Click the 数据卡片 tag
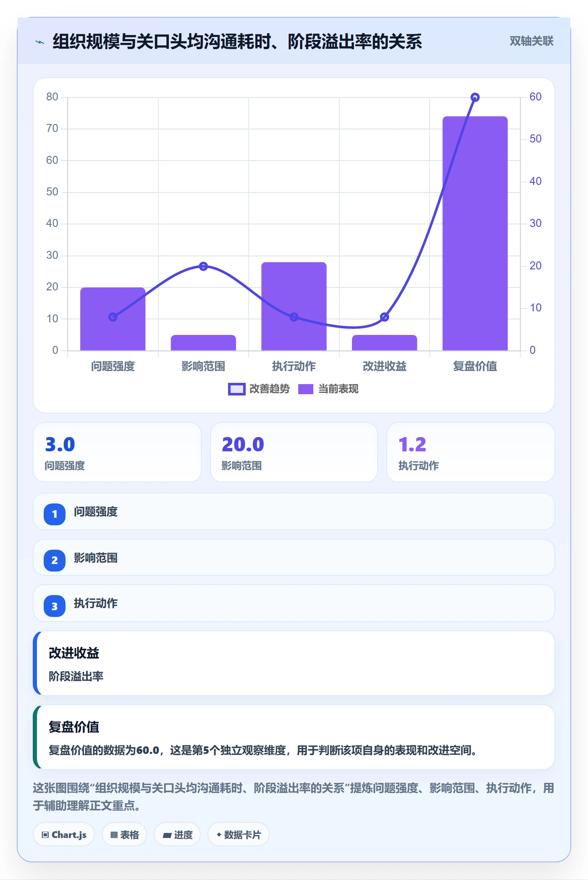This screenshot has width=588, height=880. pyautogui.click(x=238, y=835)
